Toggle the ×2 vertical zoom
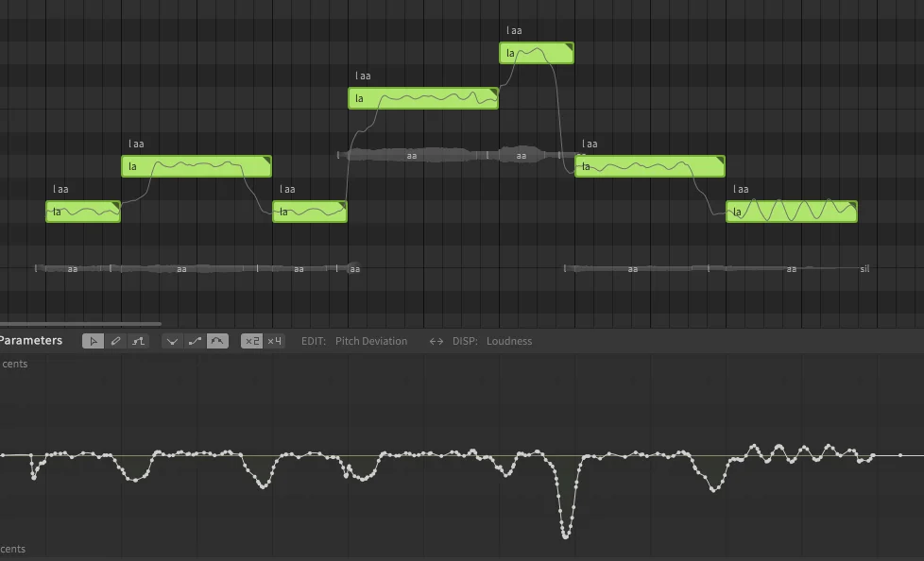Screen dimensions: 924x561 (252, 341)
